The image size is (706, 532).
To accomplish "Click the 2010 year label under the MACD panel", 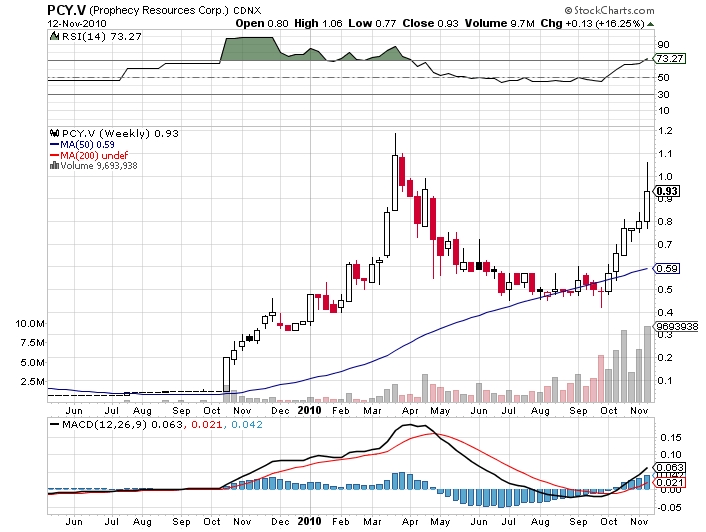I will tap(310, 521).
